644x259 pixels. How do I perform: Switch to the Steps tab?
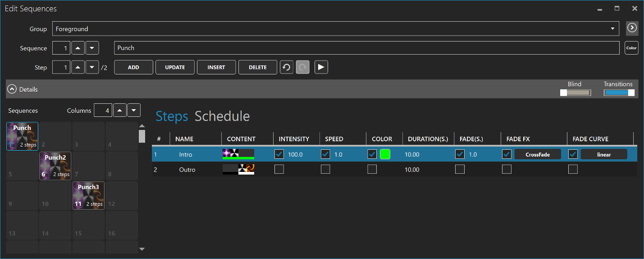pos(172,116)
